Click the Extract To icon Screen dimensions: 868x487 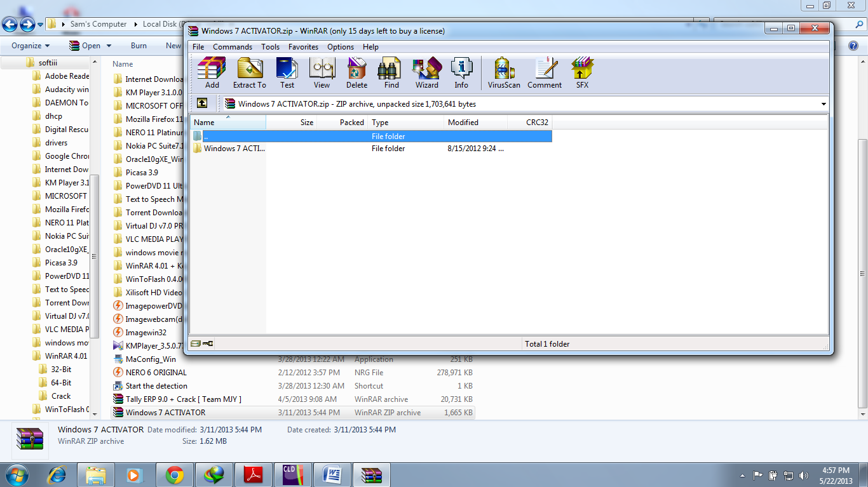point(250,73)
